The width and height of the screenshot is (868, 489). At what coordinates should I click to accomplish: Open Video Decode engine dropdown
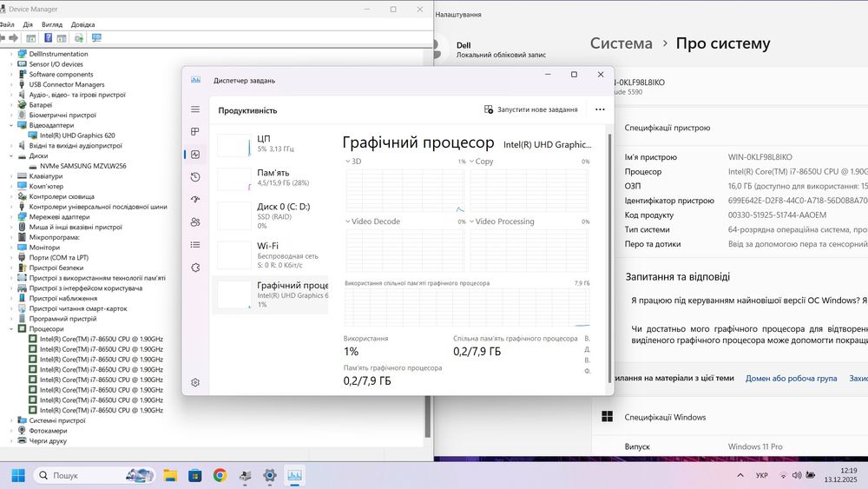[372, 221]
